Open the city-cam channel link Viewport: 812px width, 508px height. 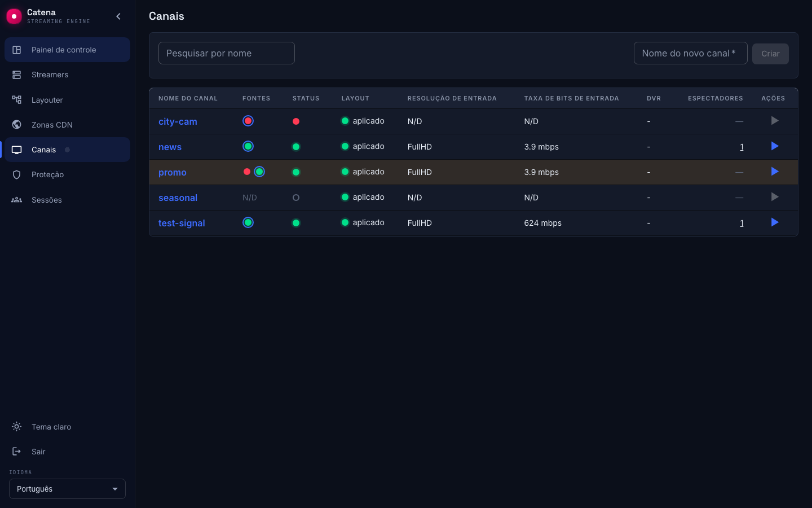click(x=178, y=121)
